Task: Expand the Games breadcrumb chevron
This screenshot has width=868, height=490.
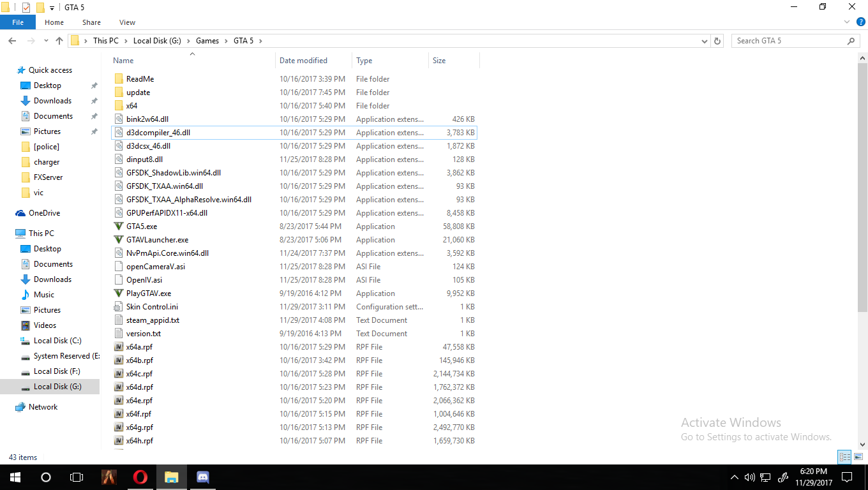Action: [226, 41]
